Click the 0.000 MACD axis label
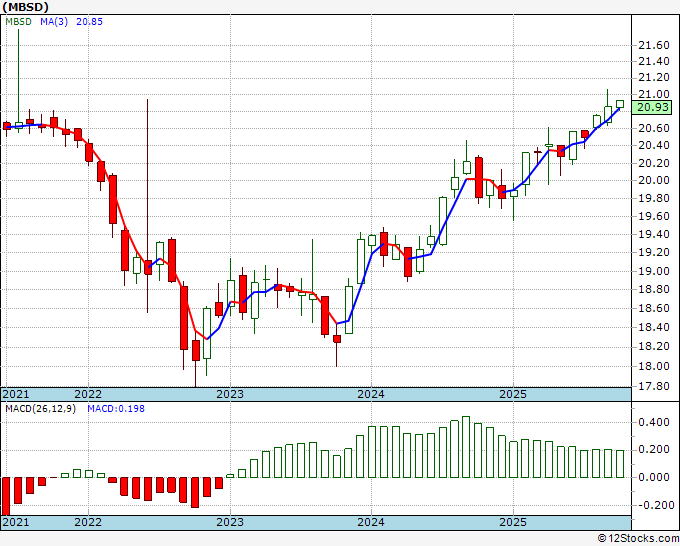 (656, 477)
